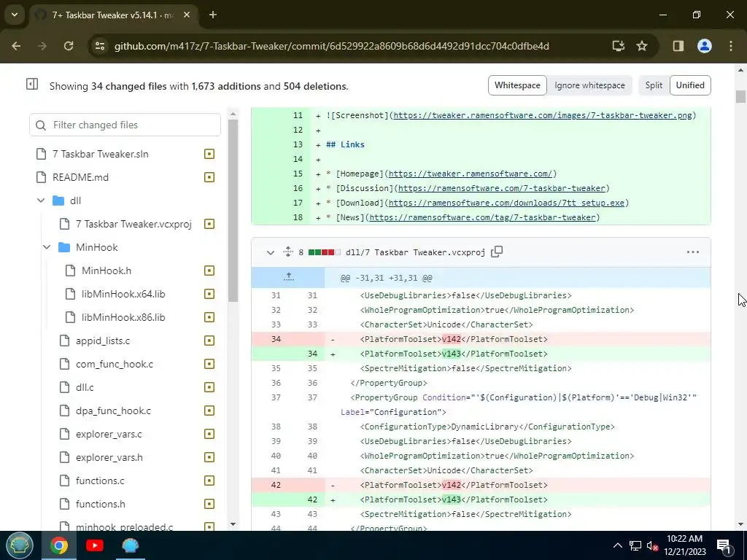Open the Screenshot image URL link
The width and height of the screenshot is (747, 560).
[543, 115]
